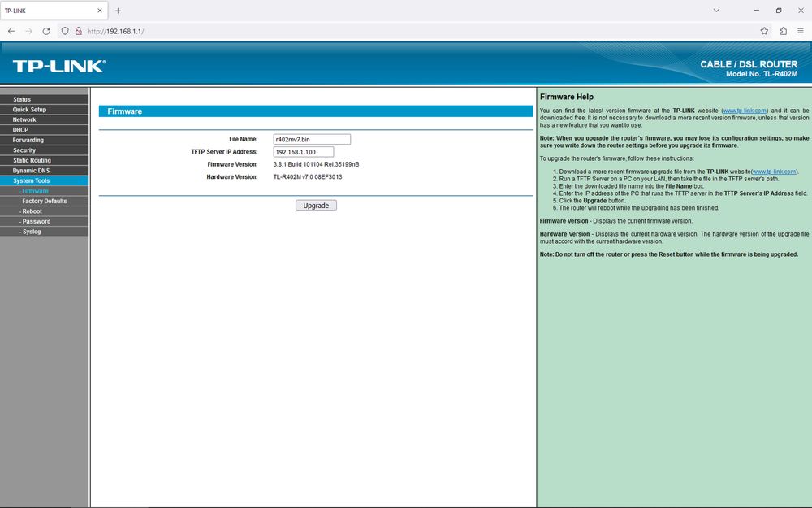Click the TFTP Server IP Address label

point(224,152)
